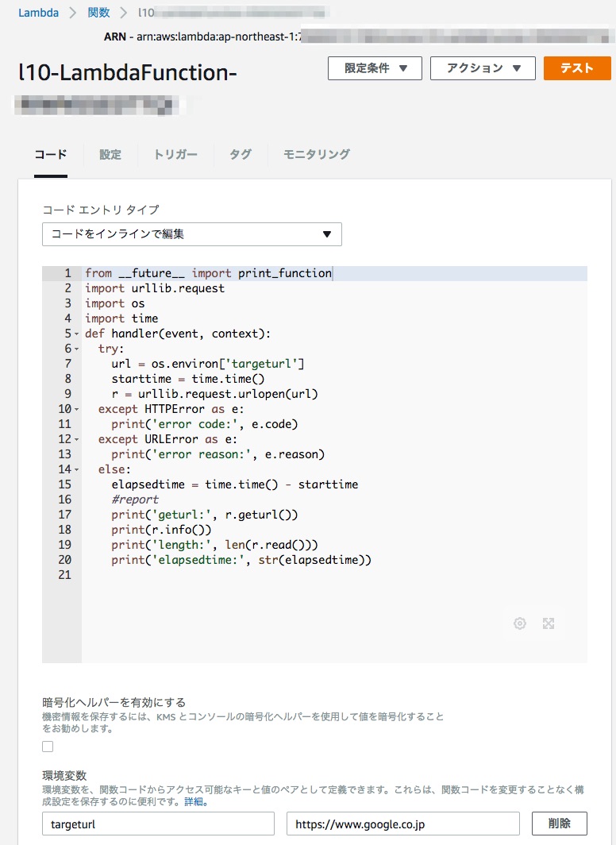Click the orange テスト button
Screen dimensions: 616x845
tap(577, 68)
